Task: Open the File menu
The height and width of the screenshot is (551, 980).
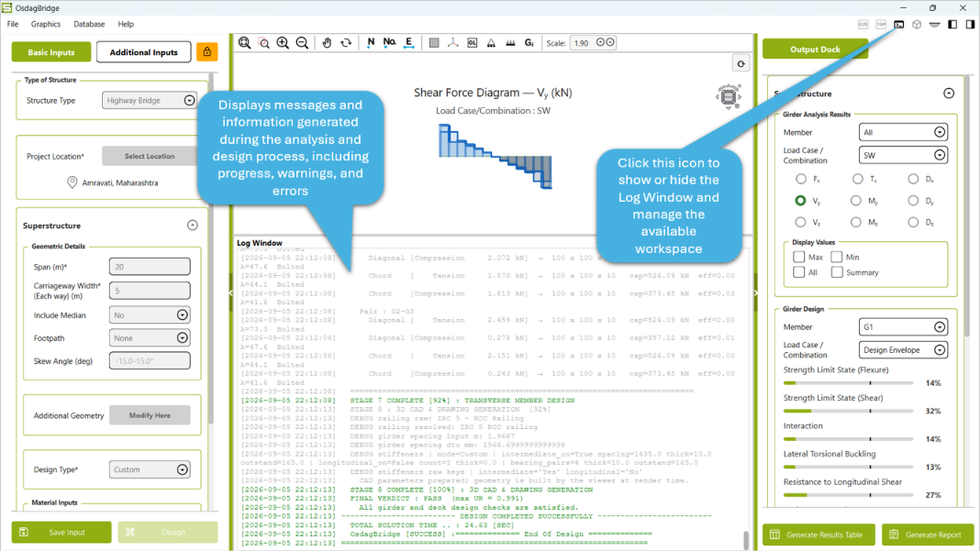Action: click(13, 24)
